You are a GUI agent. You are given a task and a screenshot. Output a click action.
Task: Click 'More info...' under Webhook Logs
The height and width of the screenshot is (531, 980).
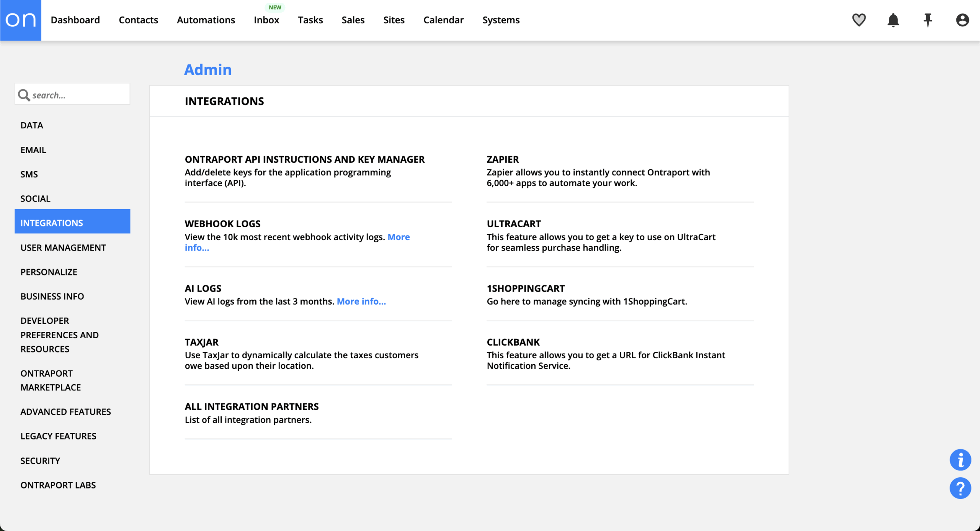[x=399, y=237]
